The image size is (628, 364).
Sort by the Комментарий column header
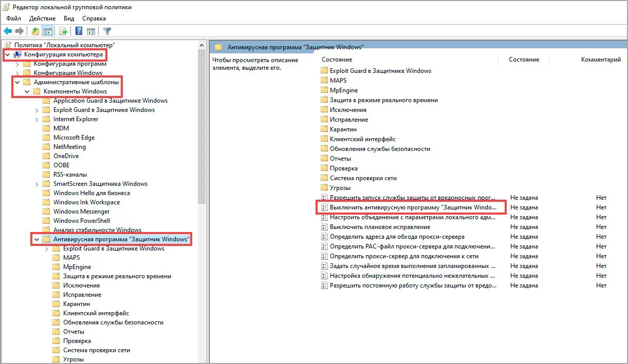point(600,60)
